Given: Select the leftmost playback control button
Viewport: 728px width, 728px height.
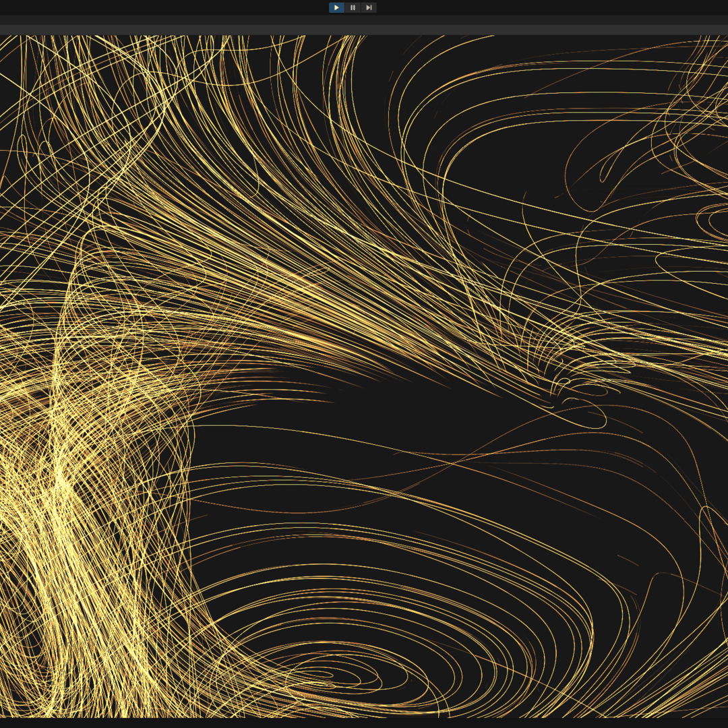Looking at the screenshot, I should [336, 7].
